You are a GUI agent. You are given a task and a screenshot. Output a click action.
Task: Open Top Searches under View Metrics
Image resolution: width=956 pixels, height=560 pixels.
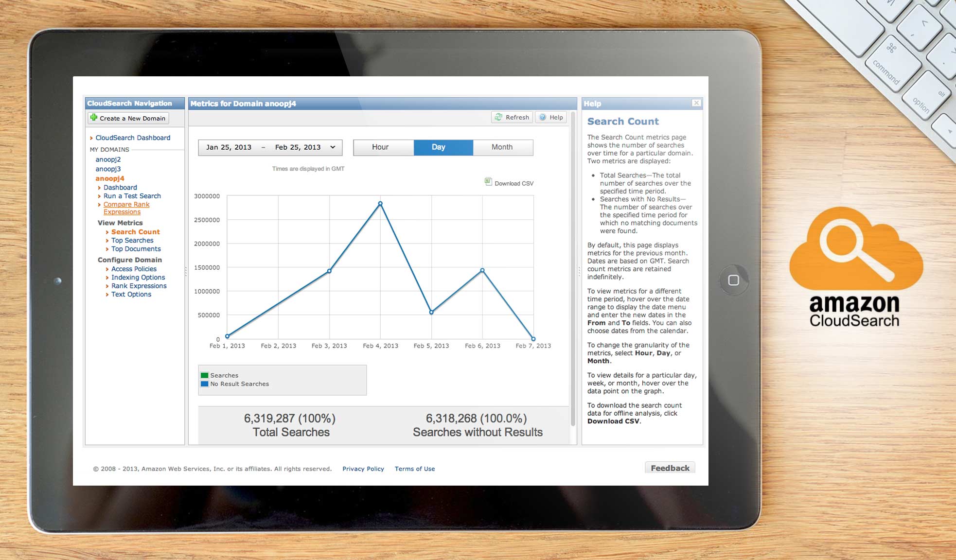(x=132, y=240)
